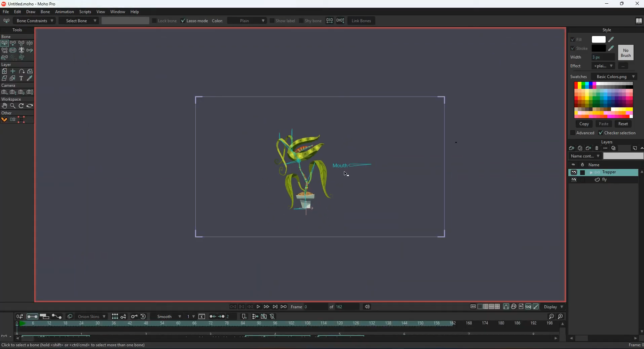Choose the Zoom tool under Workspace
The image size is (644, 349).
[x=12, y=106]
